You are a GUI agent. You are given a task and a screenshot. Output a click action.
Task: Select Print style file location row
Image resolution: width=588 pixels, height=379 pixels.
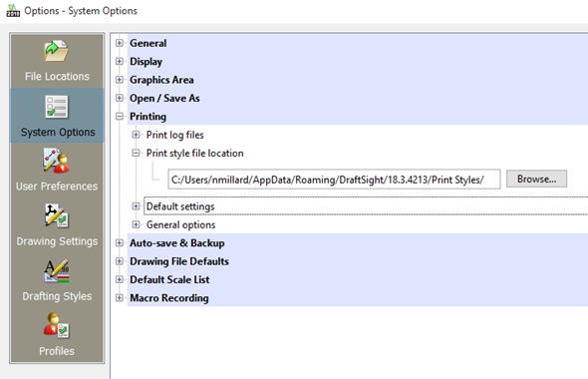pos(194,154)
